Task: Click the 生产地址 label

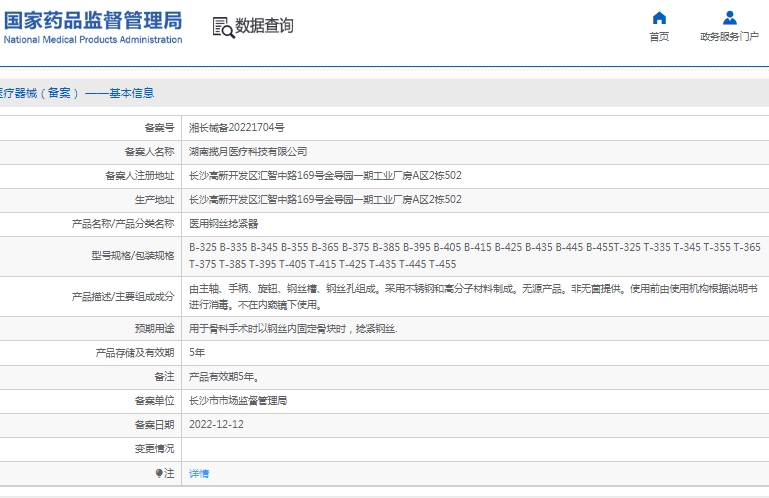Action: point(154,200)
